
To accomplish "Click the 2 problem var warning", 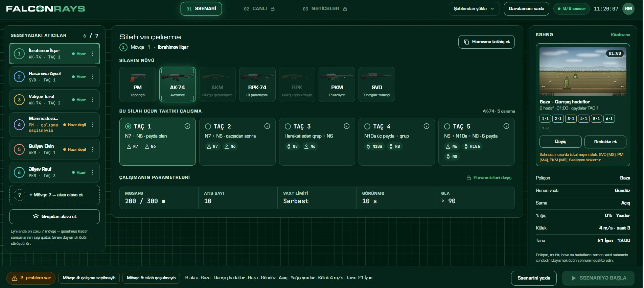I will [31, 278].
